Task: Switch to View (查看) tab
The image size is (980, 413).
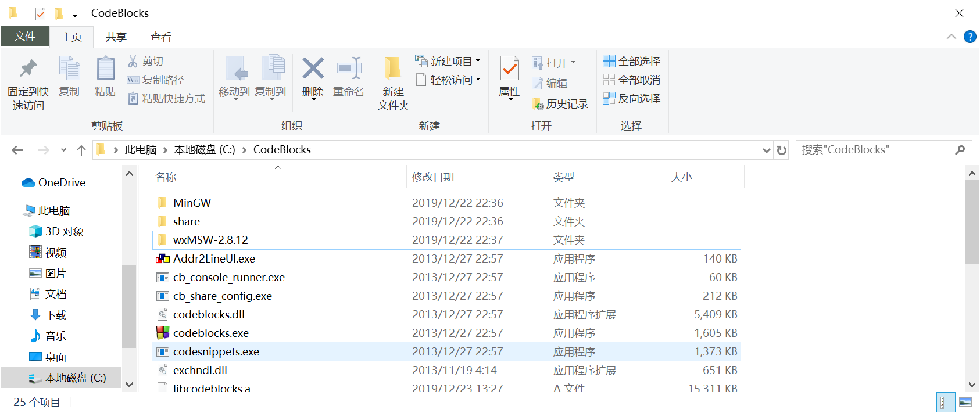Action: 161,37
